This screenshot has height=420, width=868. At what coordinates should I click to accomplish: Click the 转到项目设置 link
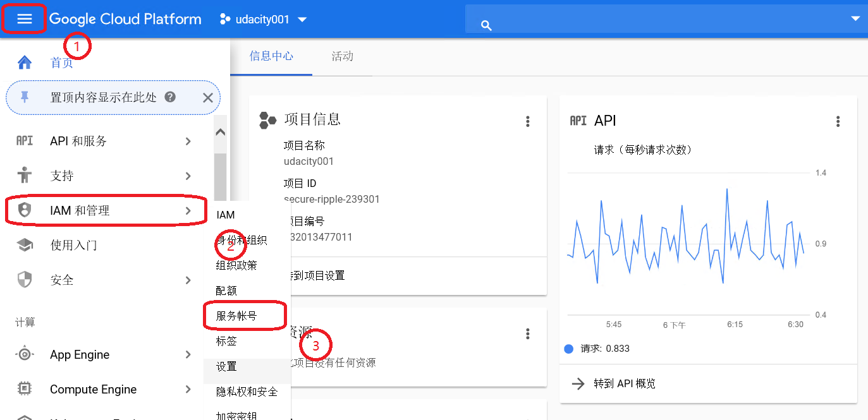[316, 275]
